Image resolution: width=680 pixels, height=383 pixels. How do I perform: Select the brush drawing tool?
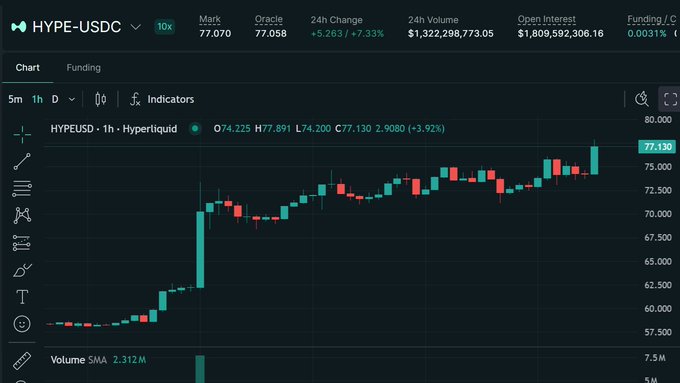tap(22, 270)
